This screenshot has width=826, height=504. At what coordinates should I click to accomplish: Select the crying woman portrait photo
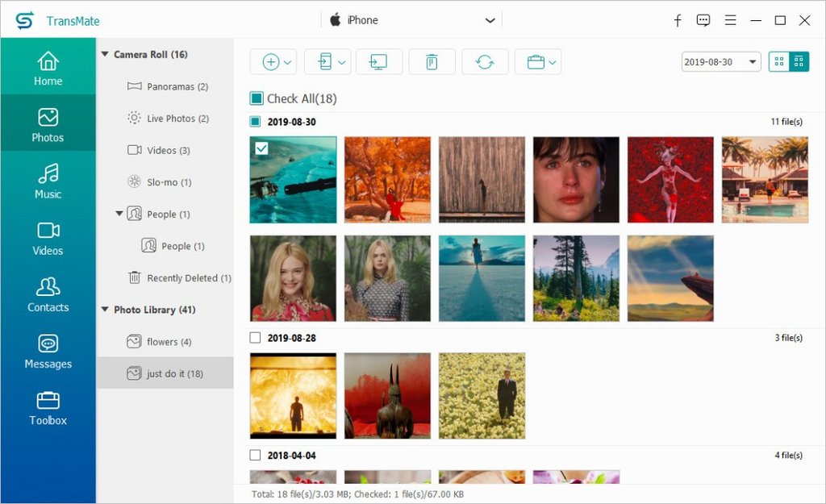coord(576,180)
